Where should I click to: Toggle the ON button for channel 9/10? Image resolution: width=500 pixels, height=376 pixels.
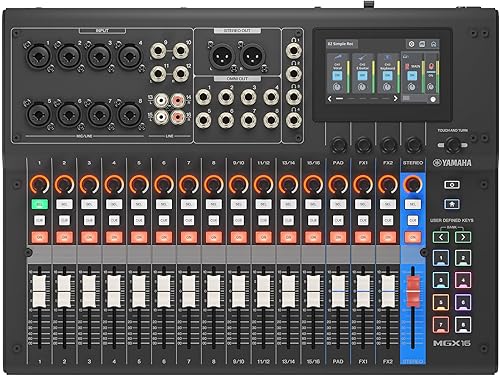point(238,237)
